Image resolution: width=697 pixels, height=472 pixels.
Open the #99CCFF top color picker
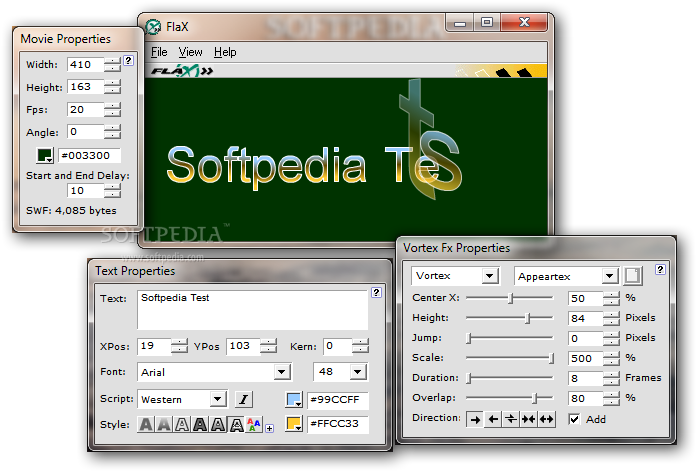tap(294, 400)
